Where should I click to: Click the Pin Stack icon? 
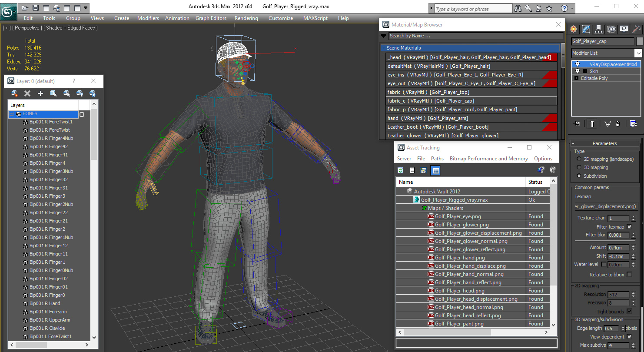coord(577,124)
